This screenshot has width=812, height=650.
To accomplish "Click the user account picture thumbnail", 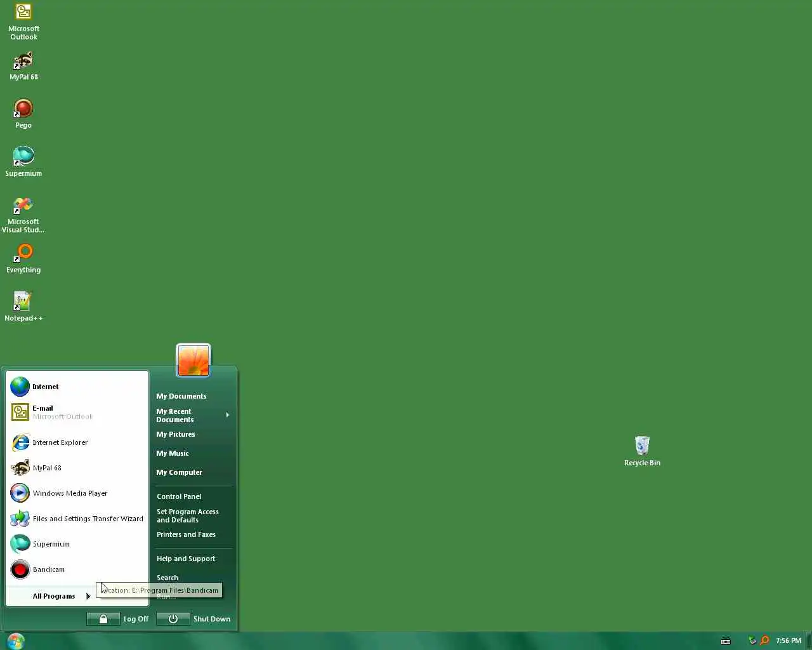I will [x=193, y=361].
